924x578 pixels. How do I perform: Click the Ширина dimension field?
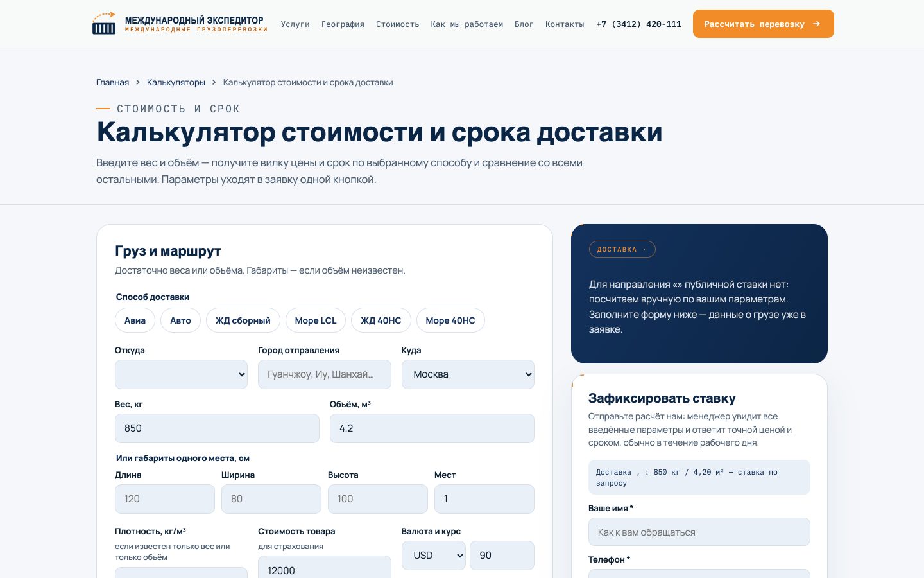(x=271, y=499)
